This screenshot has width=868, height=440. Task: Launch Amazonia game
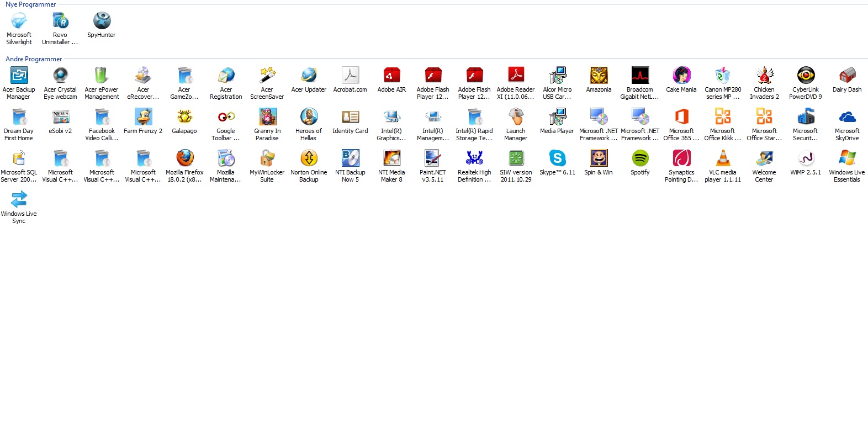[599, 75]
